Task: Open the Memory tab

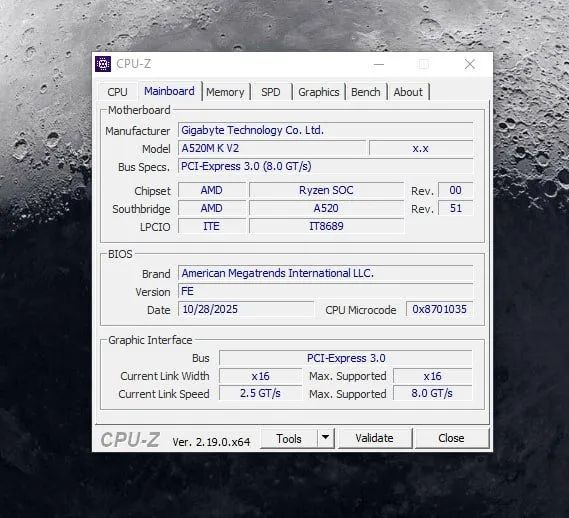Action: click(x=225, y=92)
